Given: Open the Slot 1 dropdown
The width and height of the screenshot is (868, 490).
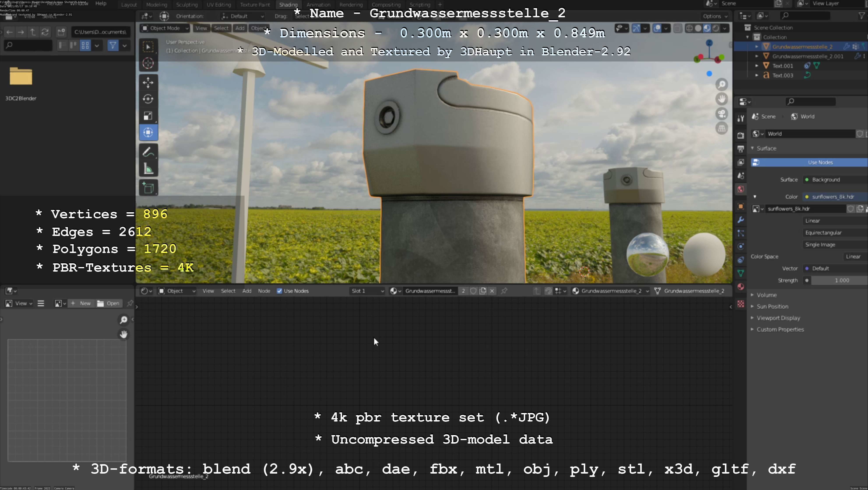Looking at the screenshot, I should [367, 291].
